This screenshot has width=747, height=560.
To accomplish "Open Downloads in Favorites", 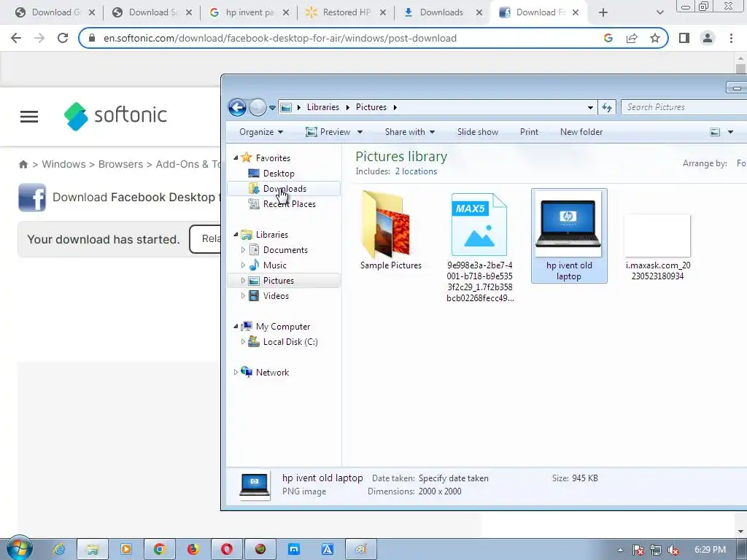I will [285, 189].
